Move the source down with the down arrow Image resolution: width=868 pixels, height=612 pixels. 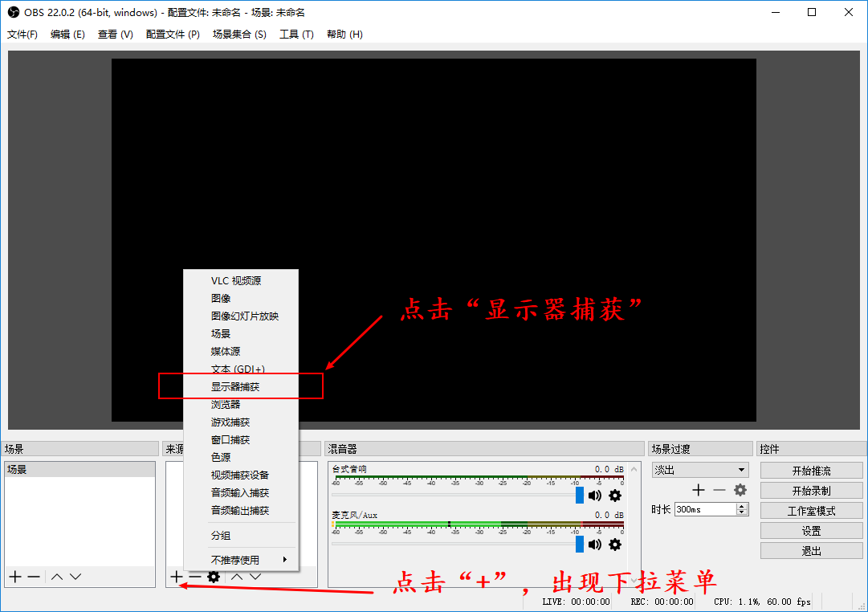(255, 577)
